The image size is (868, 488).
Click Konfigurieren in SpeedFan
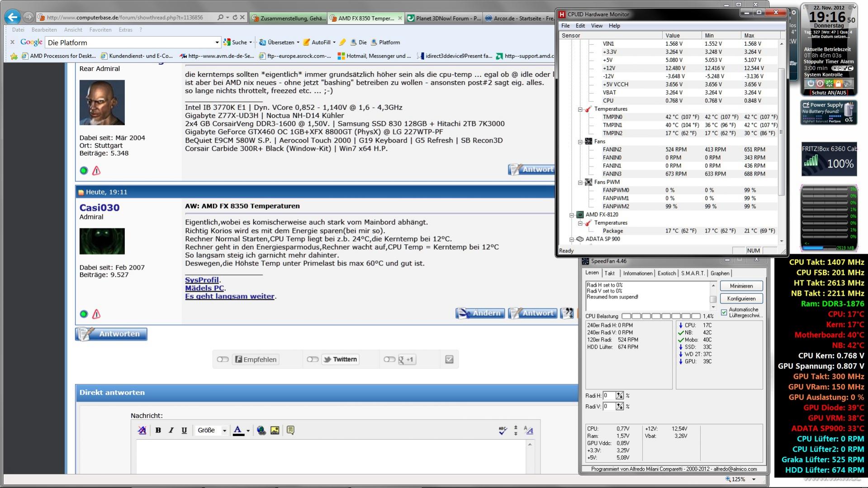pyautogui.click(x=741, y=298)
